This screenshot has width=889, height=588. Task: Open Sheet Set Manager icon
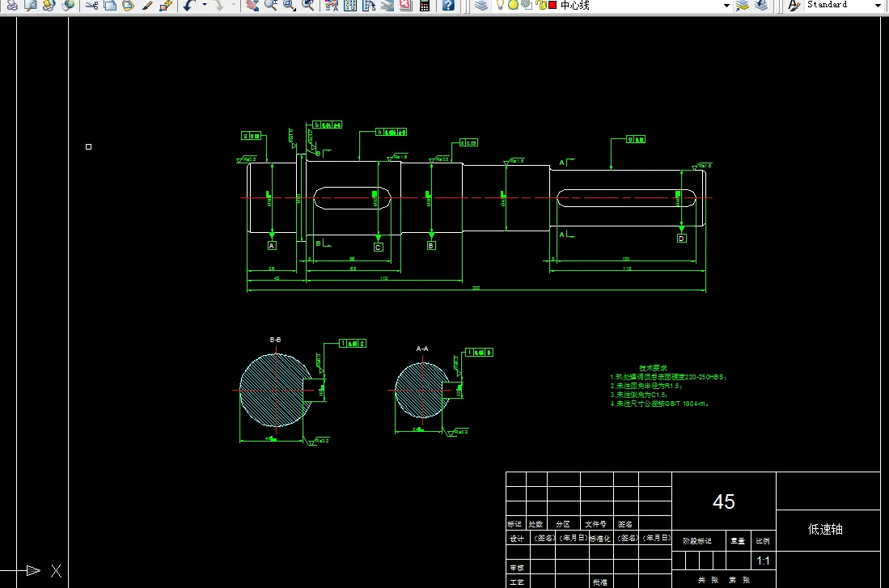(x=387, y=5)
